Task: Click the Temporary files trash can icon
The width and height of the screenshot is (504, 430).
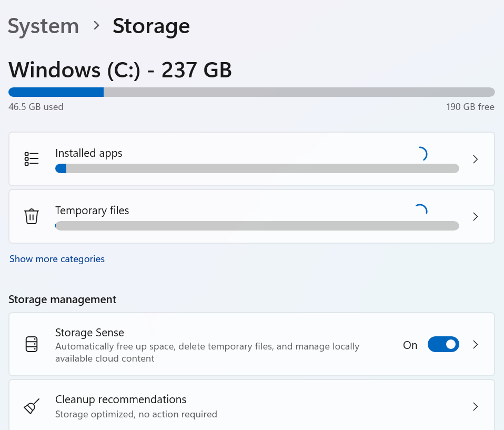Action: [x=32, y=216]
